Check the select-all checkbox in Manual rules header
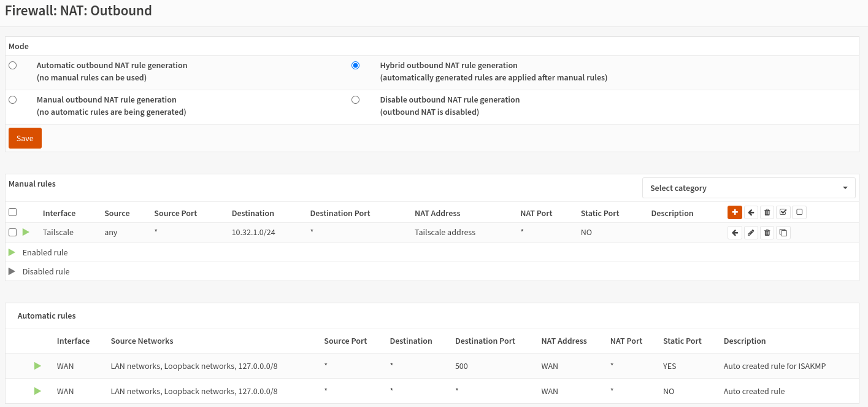The height and width of the screenshot is (407, 868). 13,212
